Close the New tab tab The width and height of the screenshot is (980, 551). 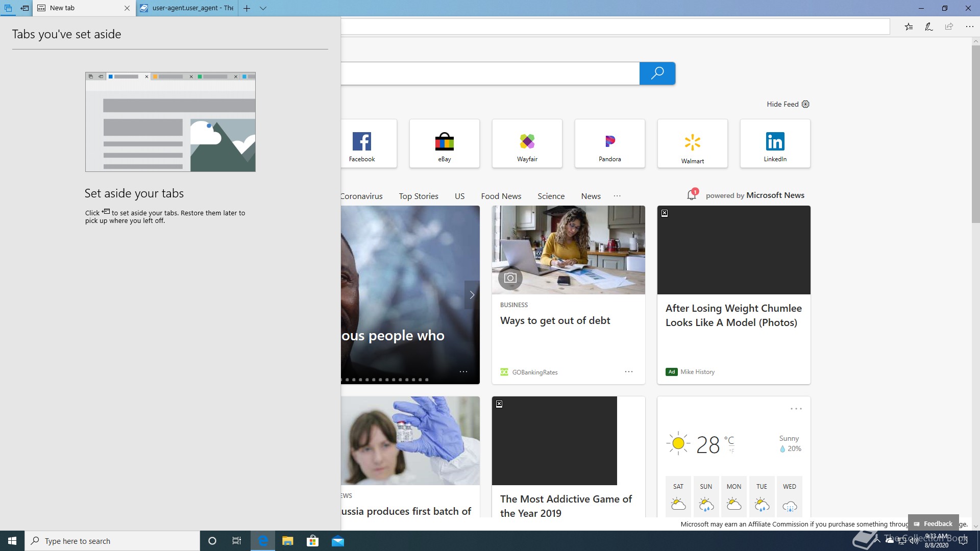[x=127, y=8]
